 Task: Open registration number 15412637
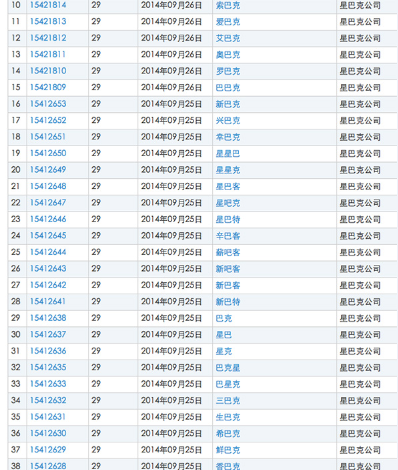point(48,335)
